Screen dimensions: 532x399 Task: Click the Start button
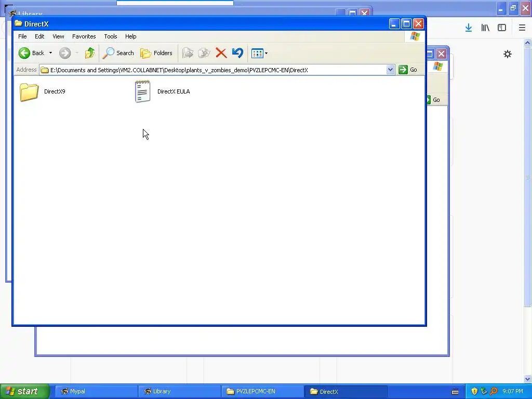(25, 391)
